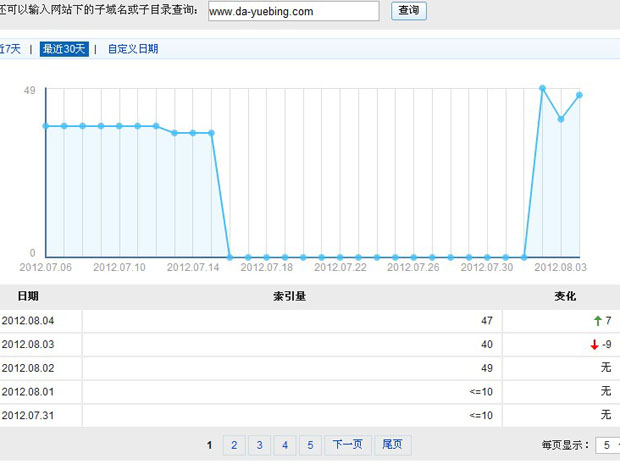This screenshot has width=620, height=464.
Task: Open page 5 of results
Action: point(310,445)
